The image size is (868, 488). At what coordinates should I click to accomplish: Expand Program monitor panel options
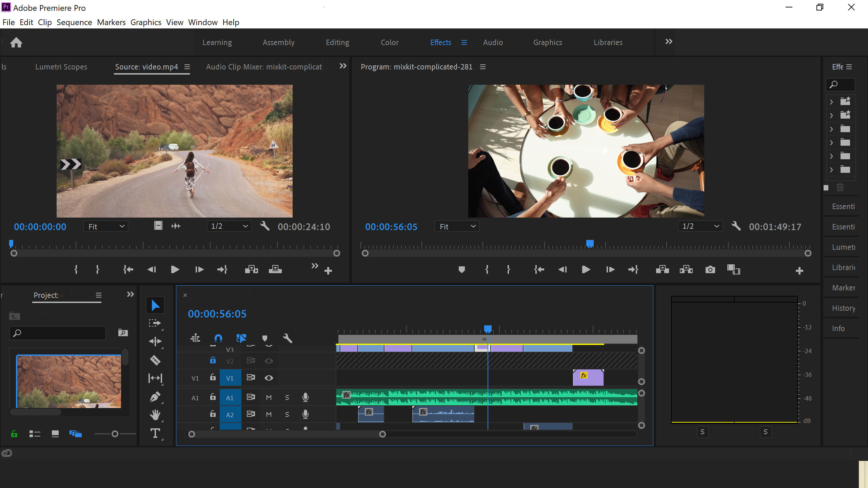[x=482, y=66]
